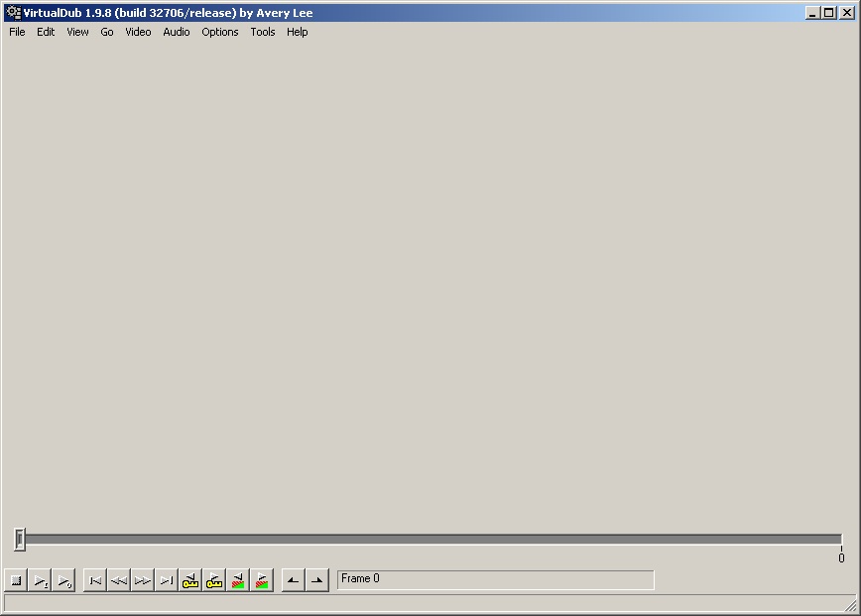
Task: Maximize the VirtualDub window
Action: [829, 12]
